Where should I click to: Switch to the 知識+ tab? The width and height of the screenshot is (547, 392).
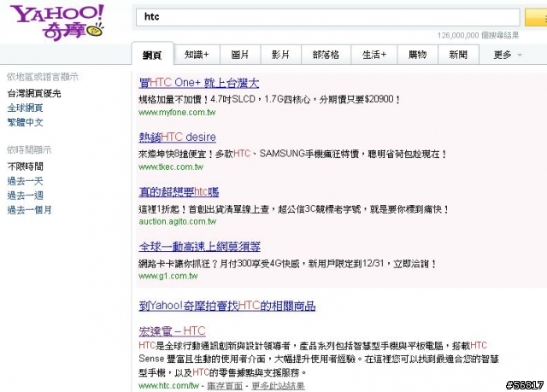pyautogui.click(x=197, y=55)
